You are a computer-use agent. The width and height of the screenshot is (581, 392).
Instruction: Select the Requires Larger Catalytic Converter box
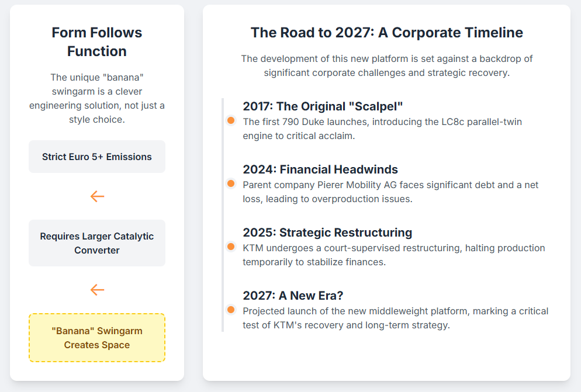(97, 243)
